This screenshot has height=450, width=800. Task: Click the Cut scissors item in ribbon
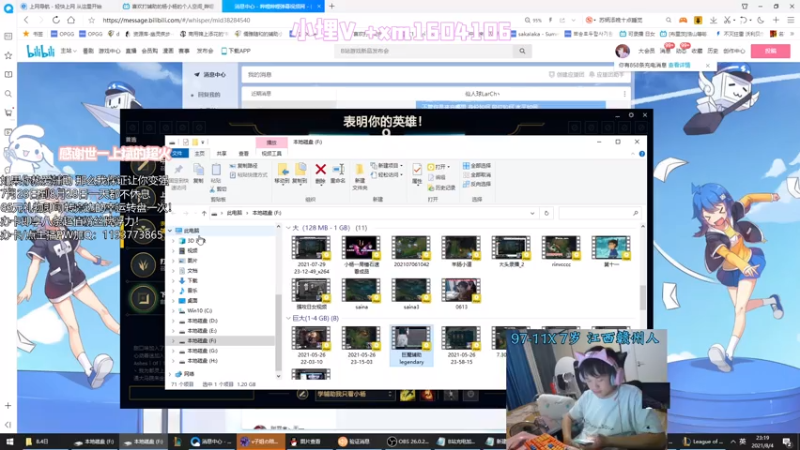pos(218,189)
